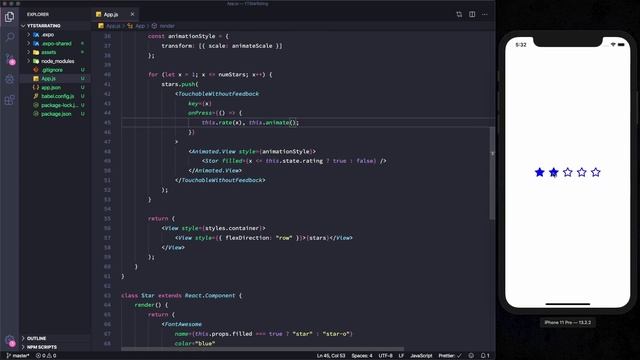Open Source Control view with pink badge
Image resolution: width=640 pixels, height=360 pixels.
(9, 58)
